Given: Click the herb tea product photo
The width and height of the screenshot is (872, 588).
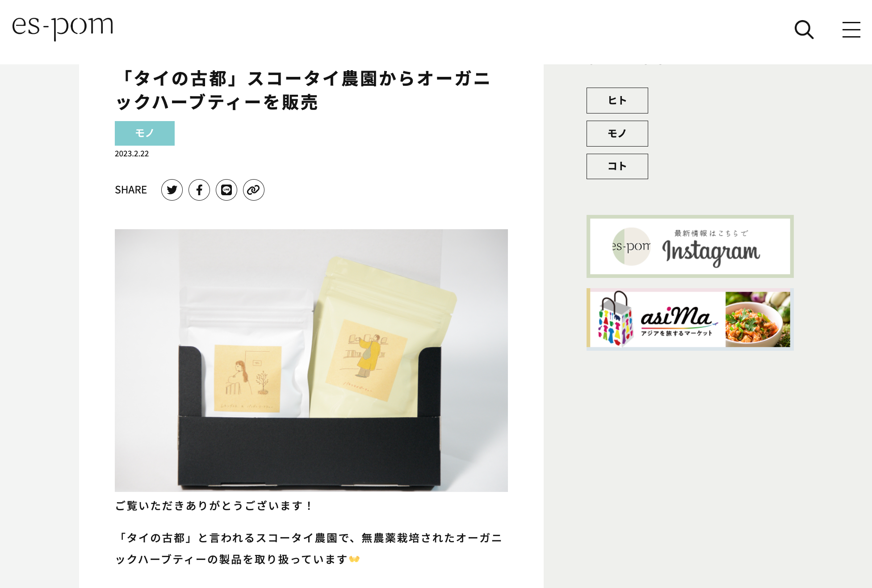Looking at the screenshot, I should click(311, 361).
